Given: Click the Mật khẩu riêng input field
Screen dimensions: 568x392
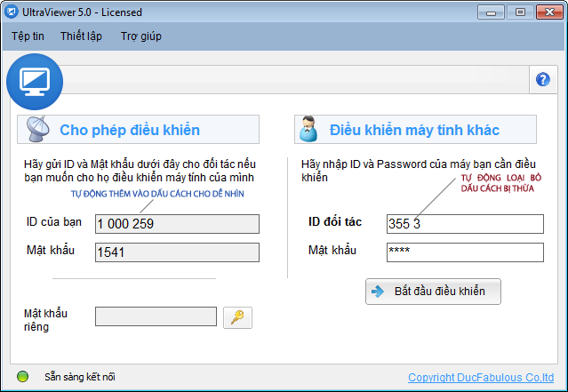Looking at the screenshot, I should click(x=156, y=316).
